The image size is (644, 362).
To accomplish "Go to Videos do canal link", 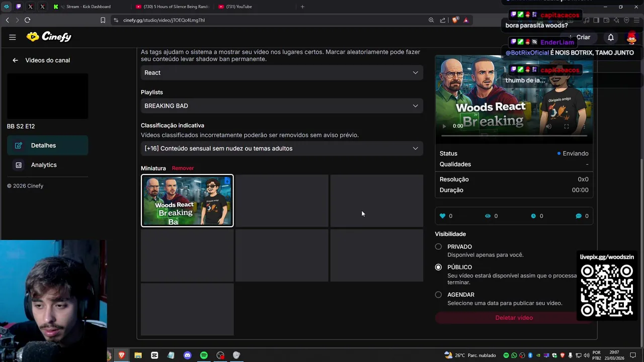I will click(48, 60).
